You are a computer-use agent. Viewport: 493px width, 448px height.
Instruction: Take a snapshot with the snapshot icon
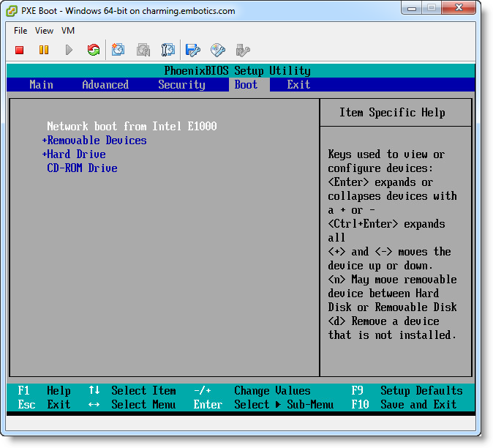point(118,50)
